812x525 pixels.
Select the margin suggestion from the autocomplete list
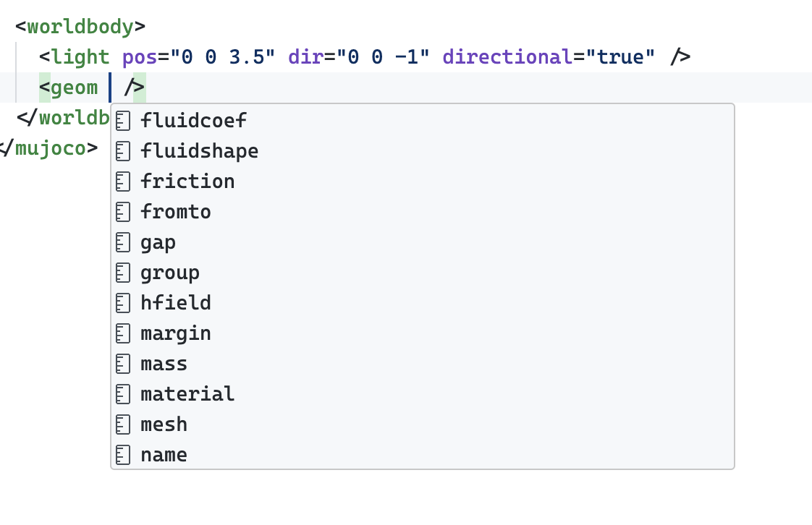[x=175, y=333]
